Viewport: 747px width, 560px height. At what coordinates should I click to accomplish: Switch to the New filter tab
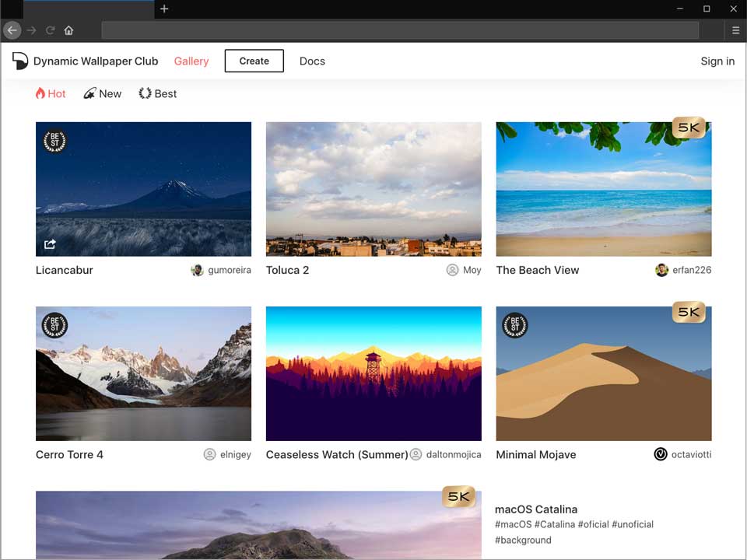pos(109,93)
